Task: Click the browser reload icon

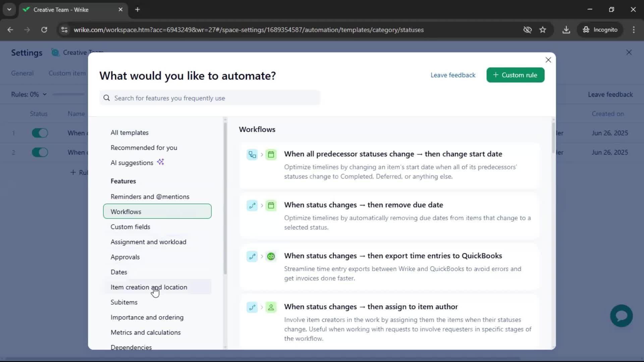Action: (44, 30)
